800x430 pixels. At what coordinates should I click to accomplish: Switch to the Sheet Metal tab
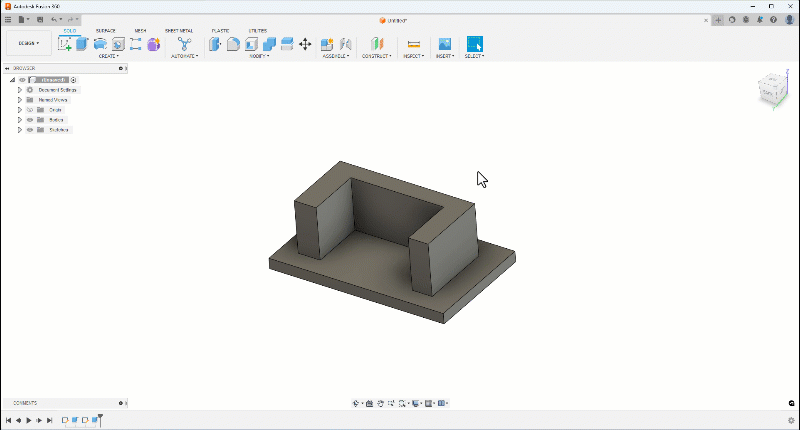coord(179,31)
